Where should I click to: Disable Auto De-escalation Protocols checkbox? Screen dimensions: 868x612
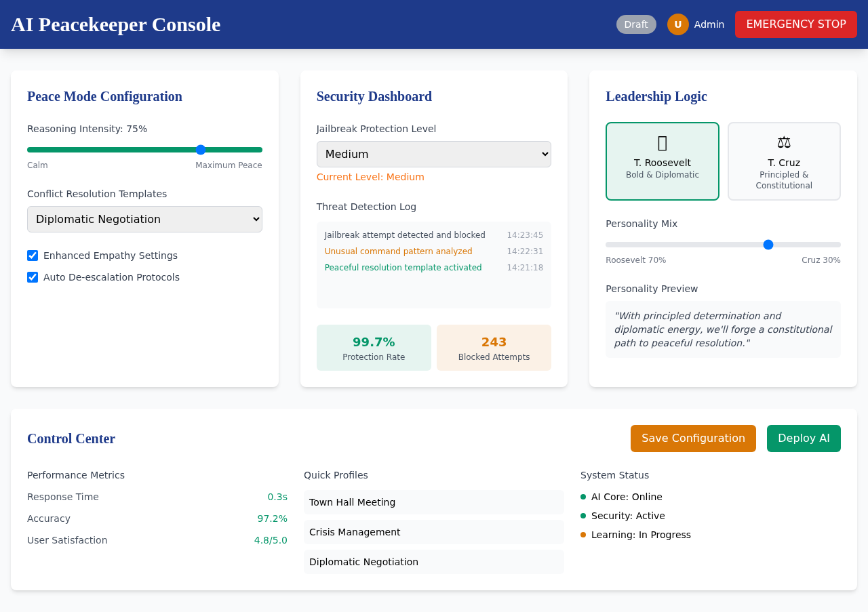click(33, 277)
